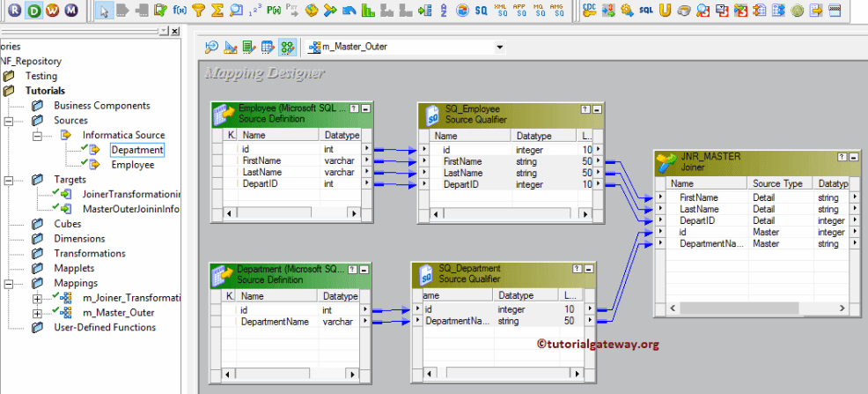Iconize the SQ_Department Source Qualifier
The height and width of the screenshot is (394, 868).
pyautogui.click(x=588, y=268)
